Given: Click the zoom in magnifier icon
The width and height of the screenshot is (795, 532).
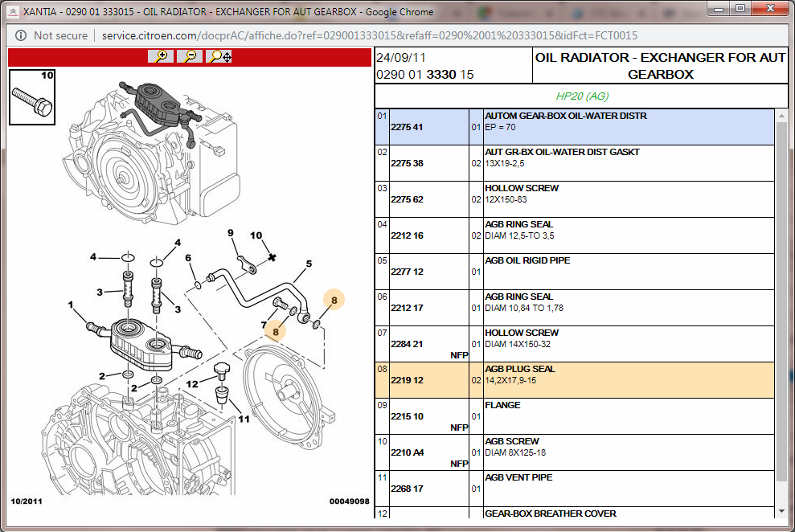Looking at the screenshot, I should [161, 56].
